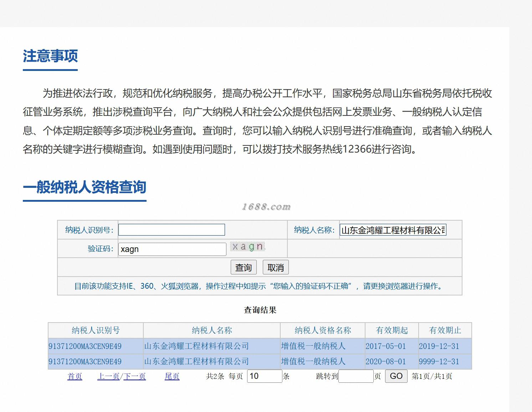The width and height of the screenshot is (532, 412).
Task: Select the 纳税人名称 column header in results
Action: tap(212, 330)
